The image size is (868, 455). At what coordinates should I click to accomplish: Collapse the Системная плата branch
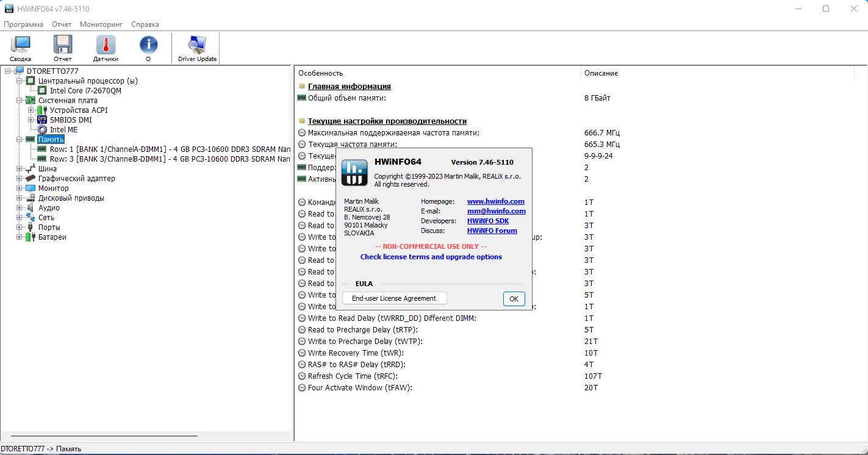coord(20,100)
